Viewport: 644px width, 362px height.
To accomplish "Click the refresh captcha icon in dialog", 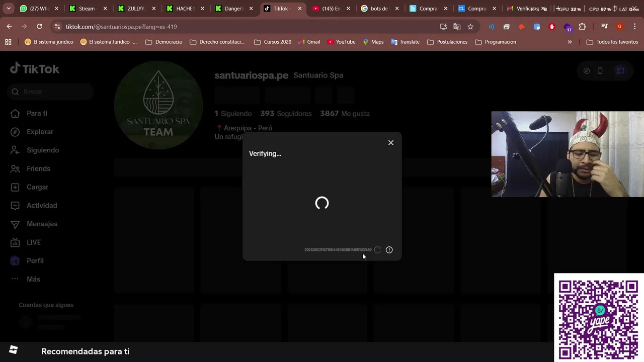I will click(x=377, y=250).
